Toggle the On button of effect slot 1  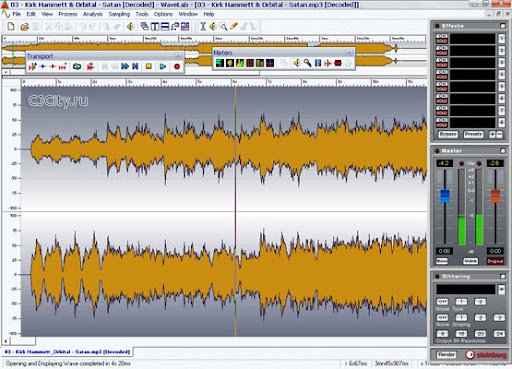click(442, 36)
